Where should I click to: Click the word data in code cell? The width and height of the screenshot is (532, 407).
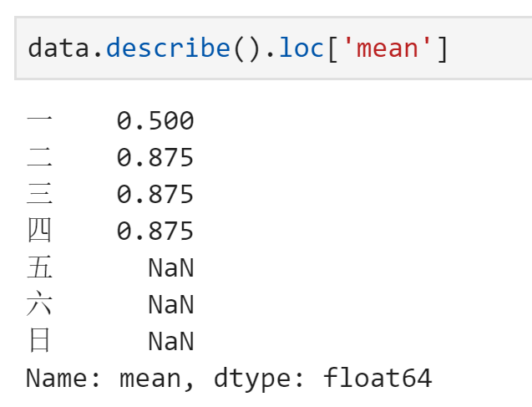58,48
